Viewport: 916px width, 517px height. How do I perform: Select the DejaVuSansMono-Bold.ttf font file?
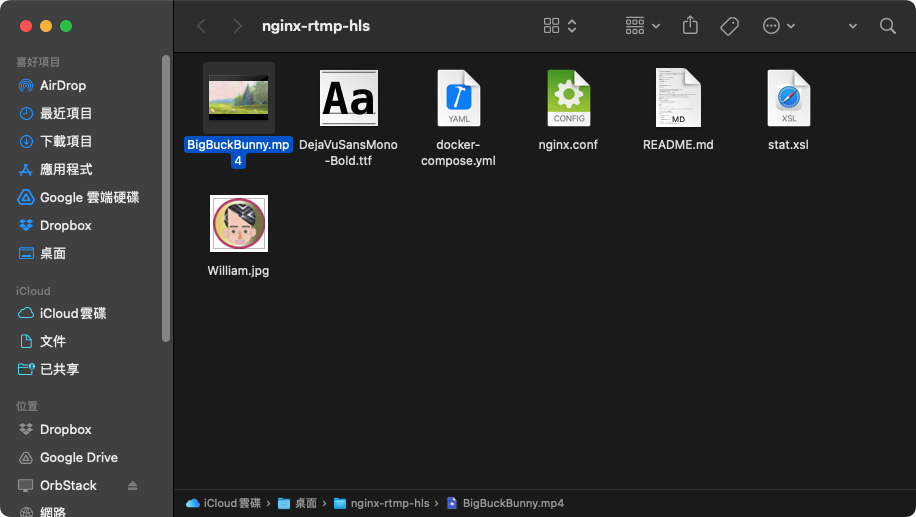pos(349,98)
